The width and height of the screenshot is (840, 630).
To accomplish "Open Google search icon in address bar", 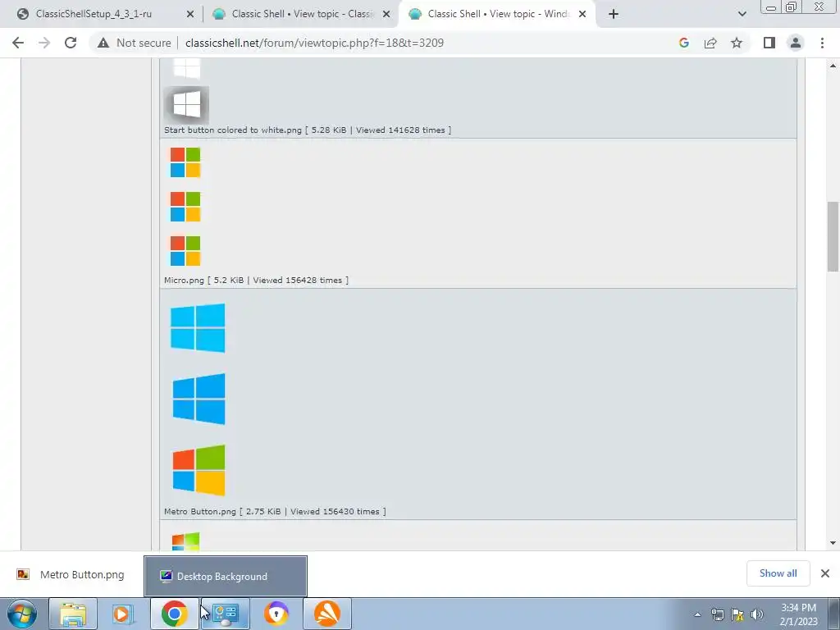I will (683, 43).
